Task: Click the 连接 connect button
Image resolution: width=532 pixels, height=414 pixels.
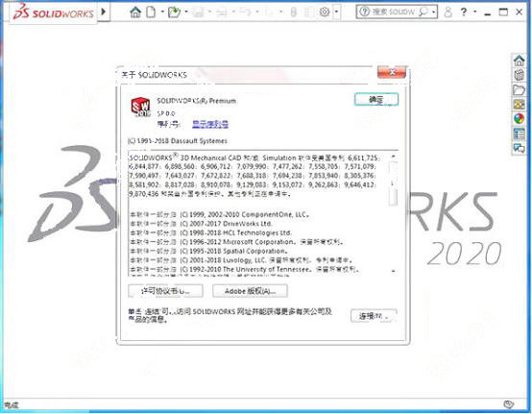Action: 374,316
